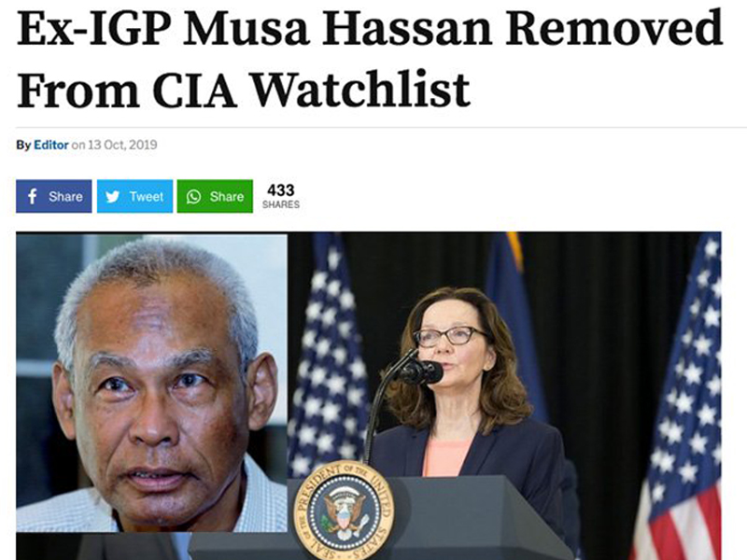Image resolution: width=747 pixels, height=560 pixels.
Task: Open the grey-haired man portrait photo
Action: [x=151, y=383]
